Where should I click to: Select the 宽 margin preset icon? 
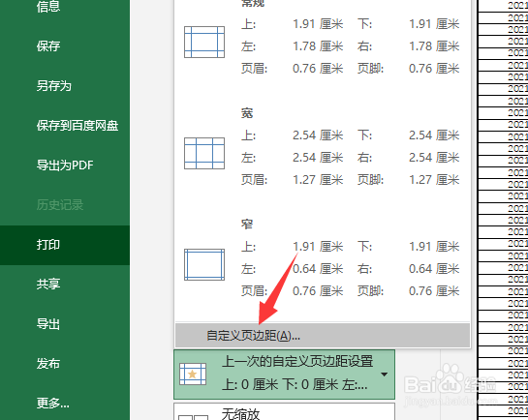point(204,153)
